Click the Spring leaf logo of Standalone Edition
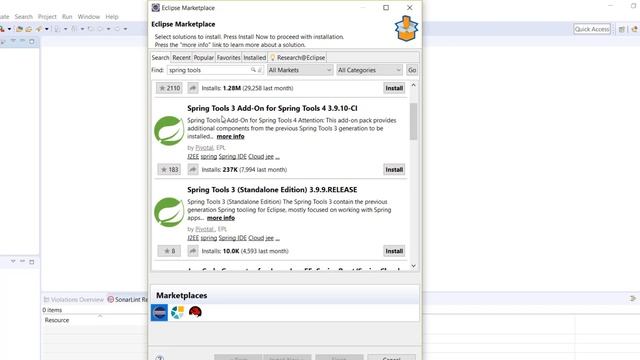This screenshot has height=360, width=640. pos(169,212)
